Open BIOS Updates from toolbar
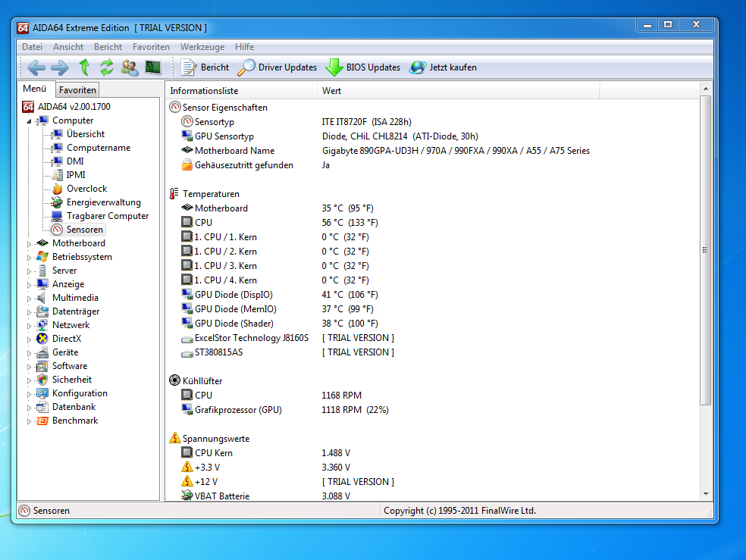Image resolution: width=746 pixels, height=560 pixels. click(x=363, y=67)
